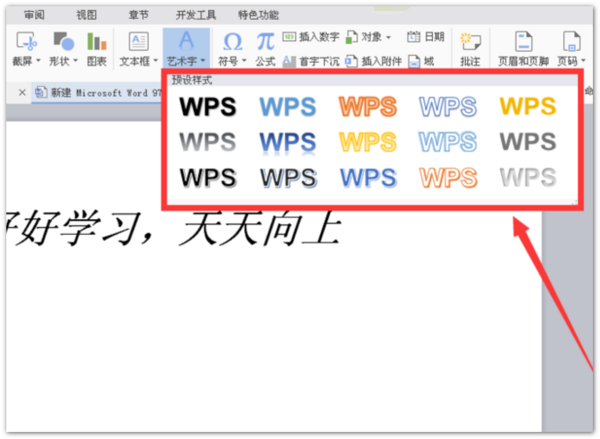Viewport: 600px width, 439px height.
Task: Click the document text 好好学习，天天向上
Action: [173, 228]
